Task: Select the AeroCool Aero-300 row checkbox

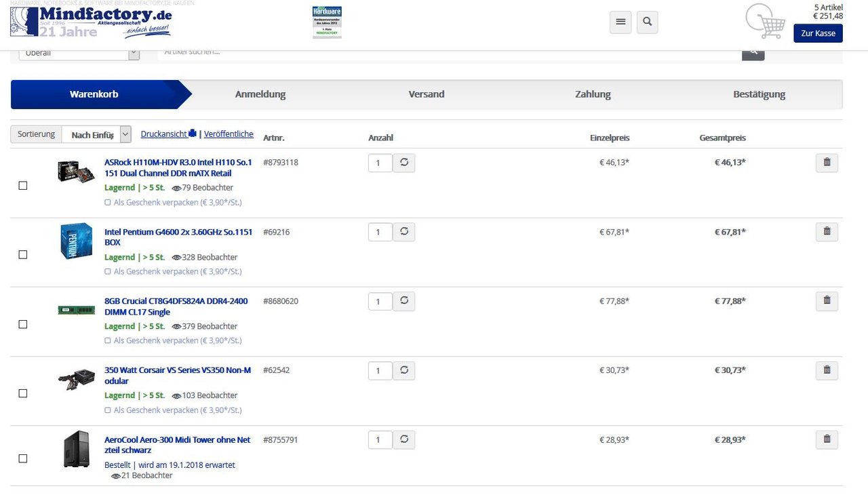Action: 23,459
